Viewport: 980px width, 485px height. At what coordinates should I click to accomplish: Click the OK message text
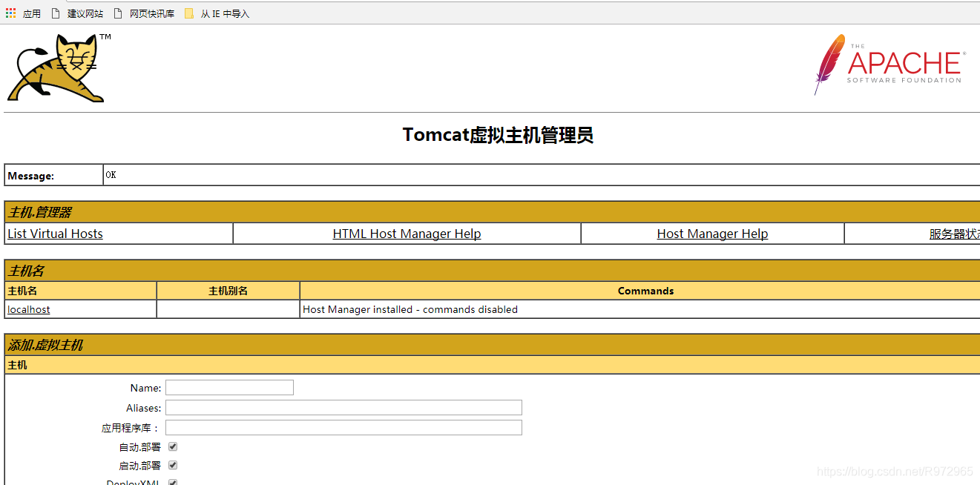111,175
